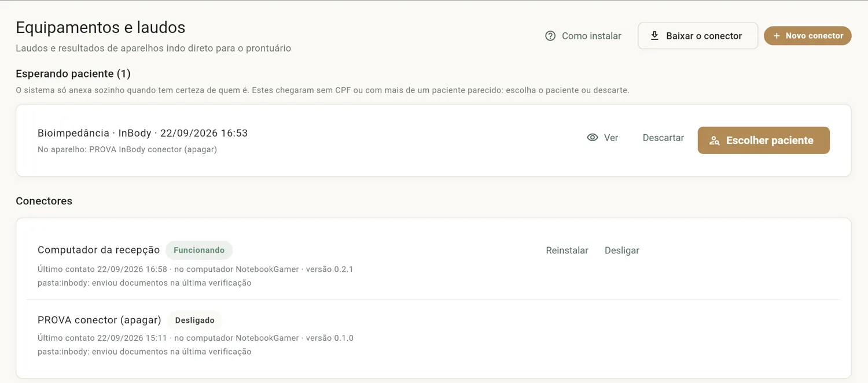Select the PROVA conector (apagar) name
Viewport: 868px width, 383px height.
pyautogui.click(x=100, y=320)
